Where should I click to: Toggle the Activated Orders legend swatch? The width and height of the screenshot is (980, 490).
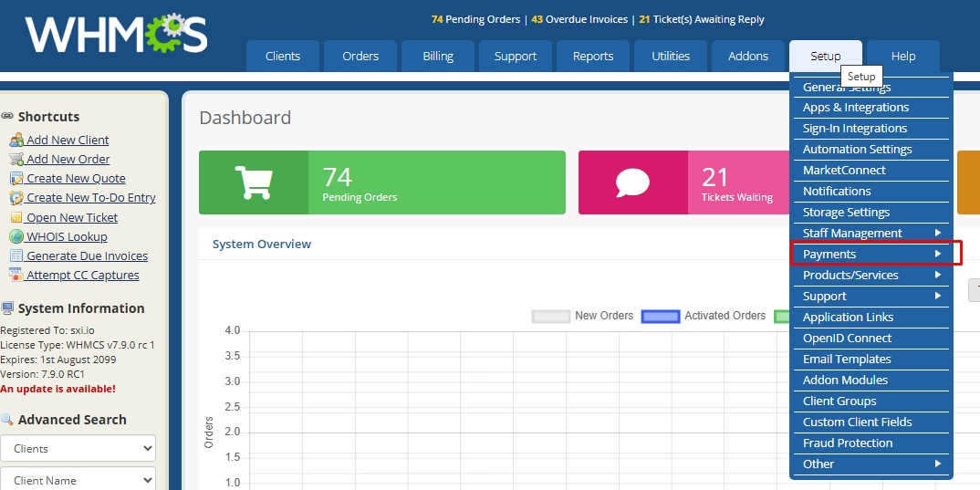[x=661, y=317]
